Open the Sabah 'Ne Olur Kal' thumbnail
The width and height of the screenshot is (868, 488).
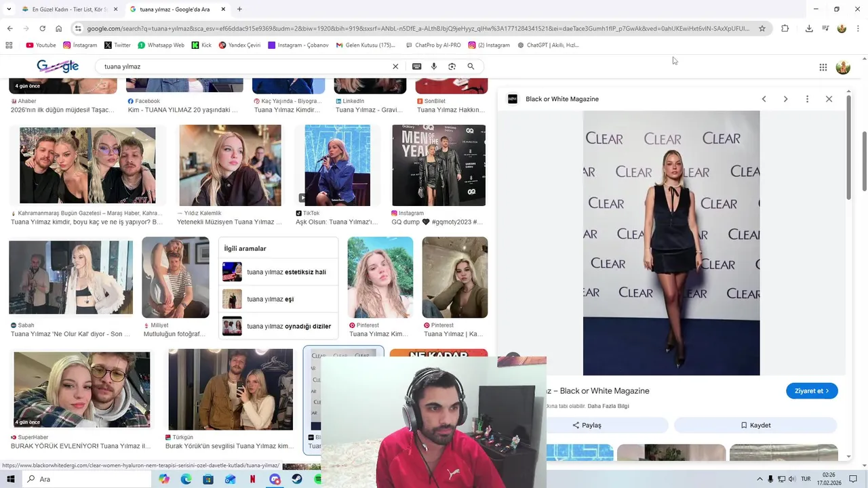pos(71,277)
